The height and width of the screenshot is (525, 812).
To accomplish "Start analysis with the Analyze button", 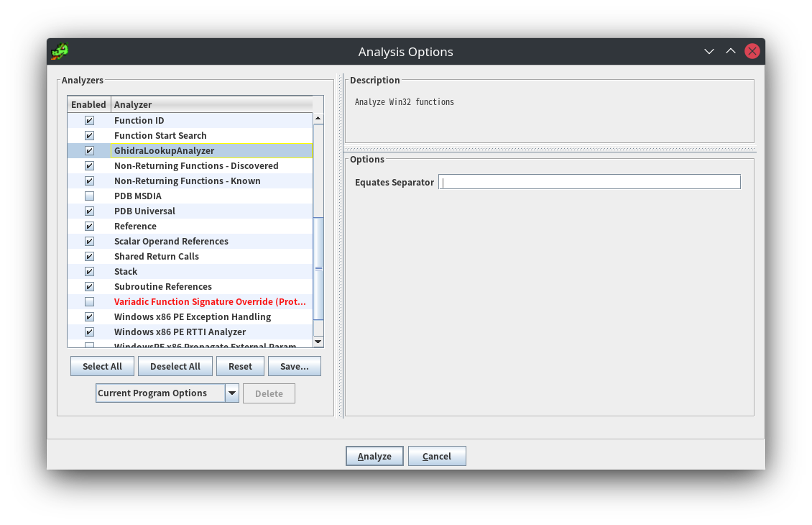I will point(374,456).
